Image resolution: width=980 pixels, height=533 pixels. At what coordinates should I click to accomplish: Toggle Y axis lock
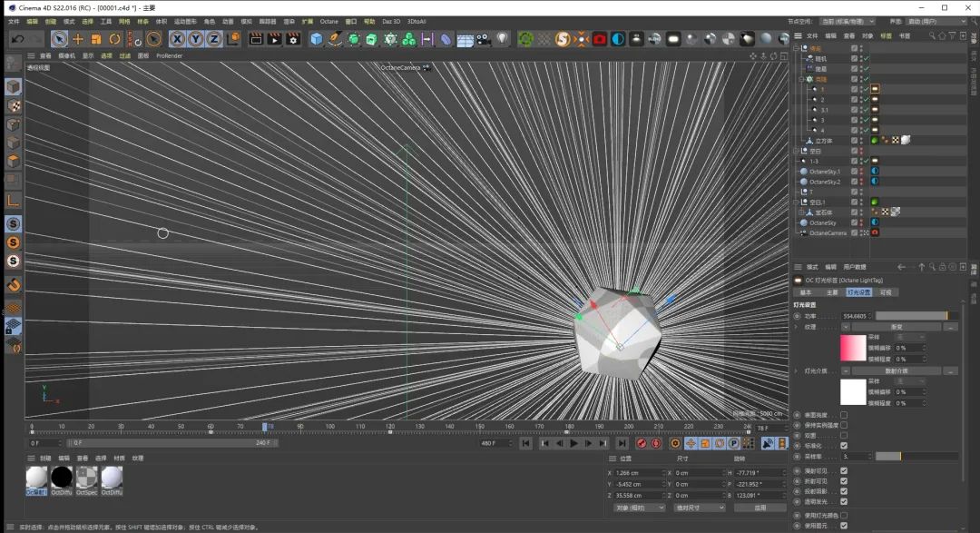196,39
